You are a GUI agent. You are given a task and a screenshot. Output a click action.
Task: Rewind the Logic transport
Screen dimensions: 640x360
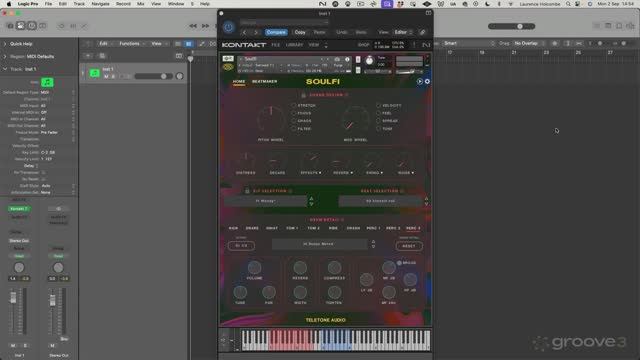(x=193, y=26)
